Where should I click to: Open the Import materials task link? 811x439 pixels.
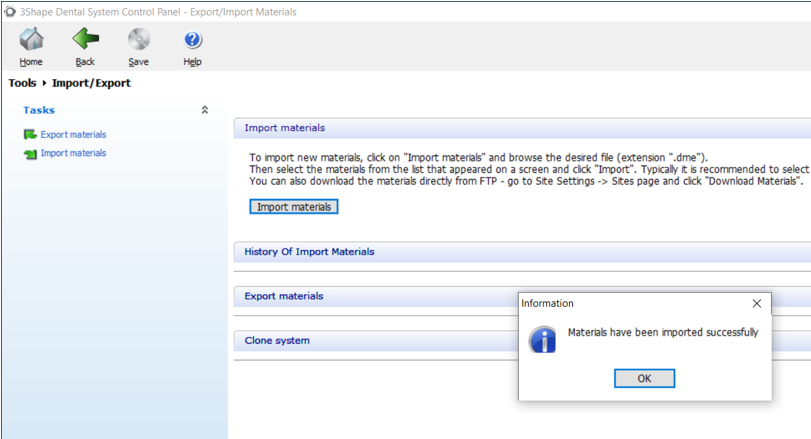73,154
